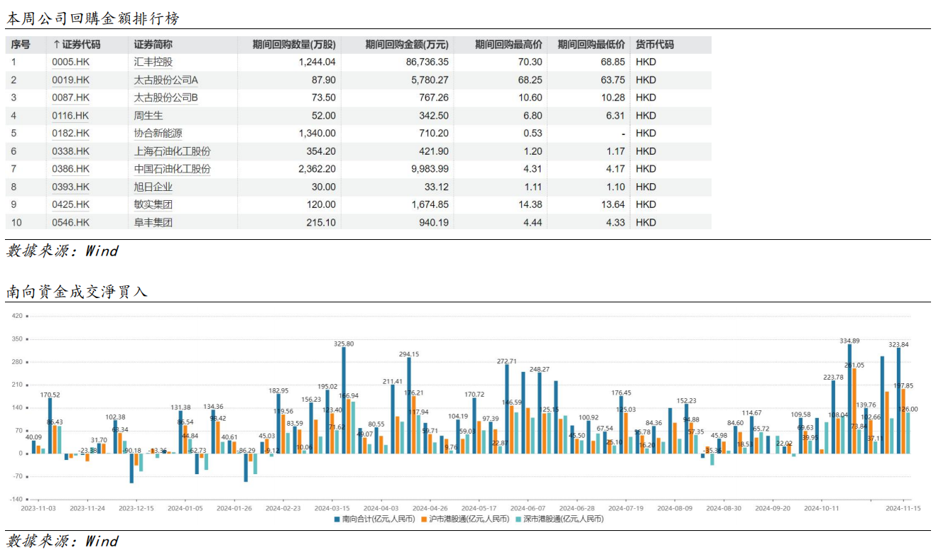Viewport: 936px width, 560px height.
Task: Click the lowest price value 68.85
Action: tap(613, 62)
